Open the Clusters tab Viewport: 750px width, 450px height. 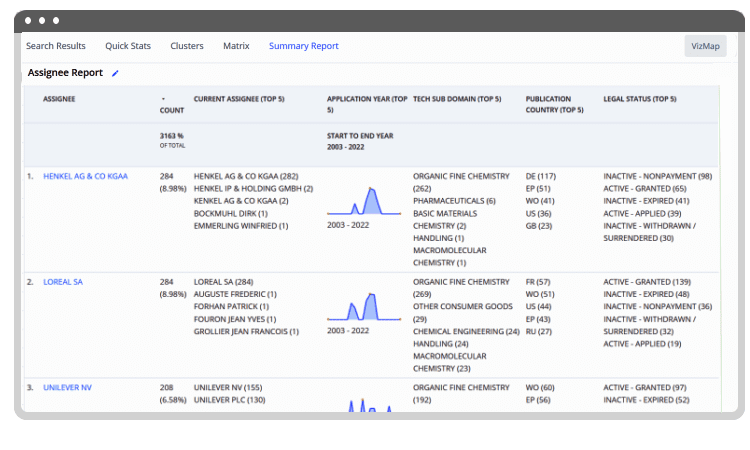pos(187,46)
